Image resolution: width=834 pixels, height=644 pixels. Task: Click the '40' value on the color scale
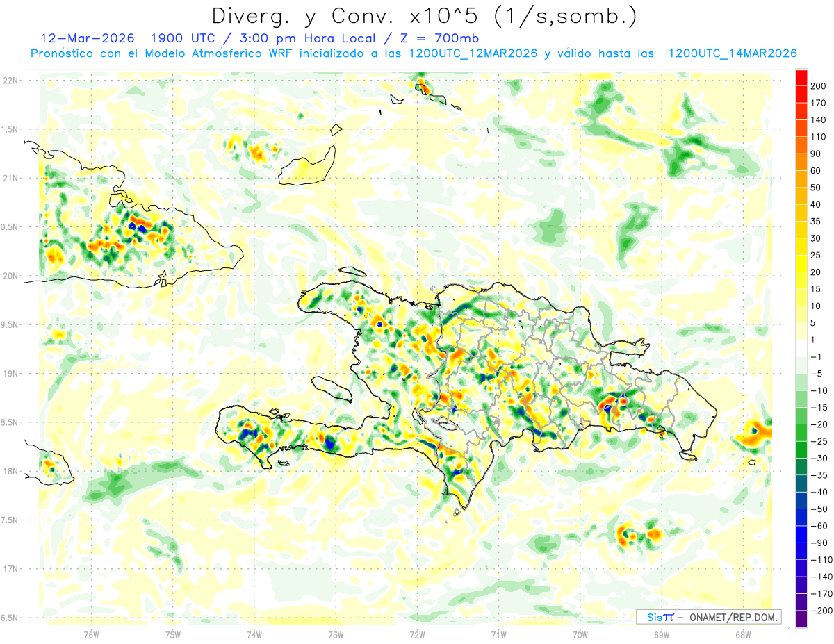point(817,204)
